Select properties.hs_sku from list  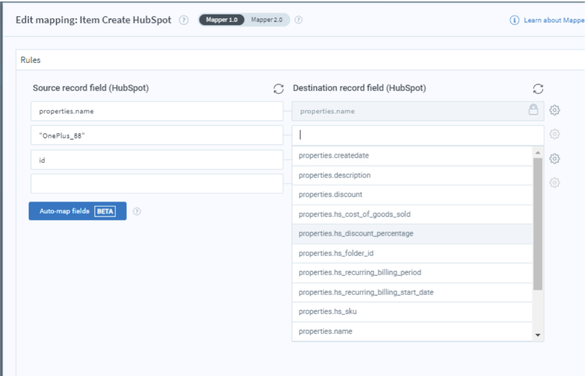412,312
